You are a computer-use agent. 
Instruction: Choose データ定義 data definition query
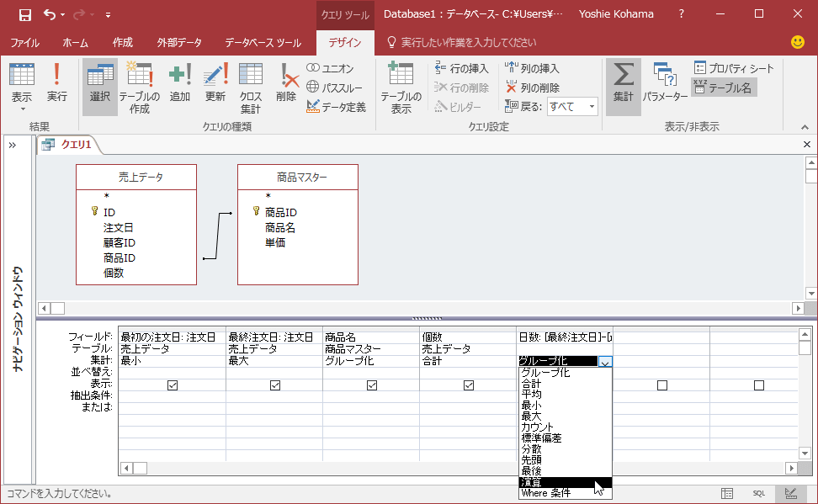pyautogui.click(x=336, y=107)
